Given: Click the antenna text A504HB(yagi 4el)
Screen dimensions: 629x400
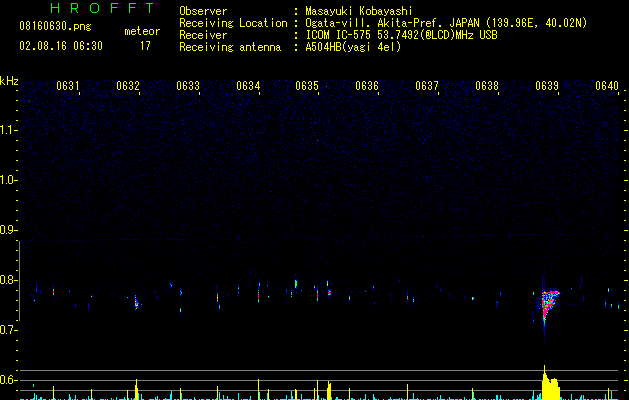Looking at the screenshot, I should pyautogui.click(x=353, y=47).
